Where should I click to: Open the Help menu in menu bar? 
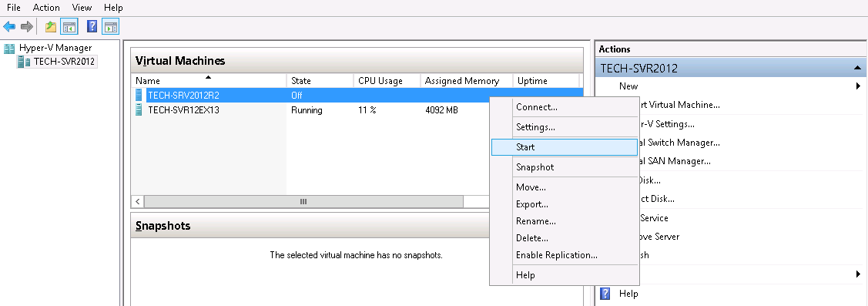(113, 8)
